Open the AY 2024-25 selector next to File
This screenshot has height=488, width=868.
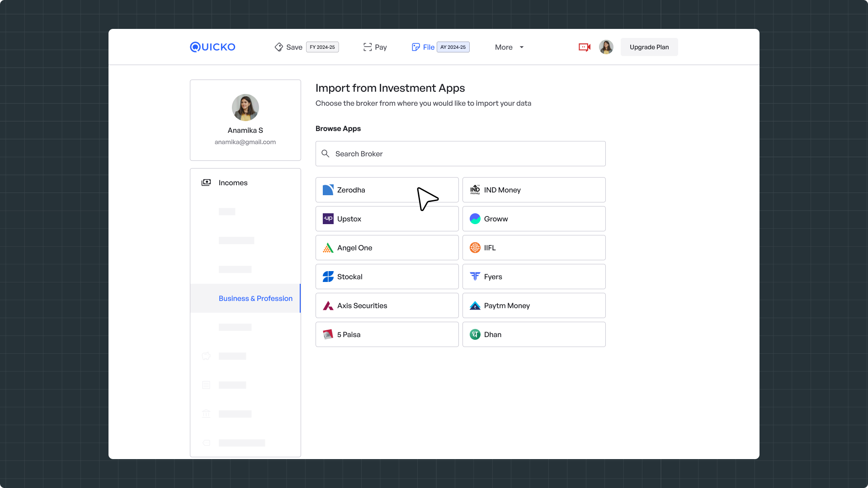tap(453, 47)
